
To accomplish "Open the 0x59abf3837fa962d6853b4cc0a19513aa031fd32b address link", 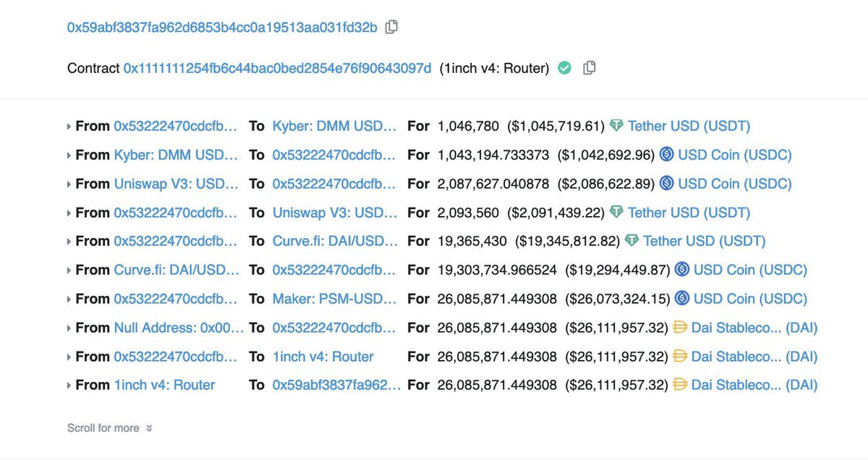I will (222, 27).
